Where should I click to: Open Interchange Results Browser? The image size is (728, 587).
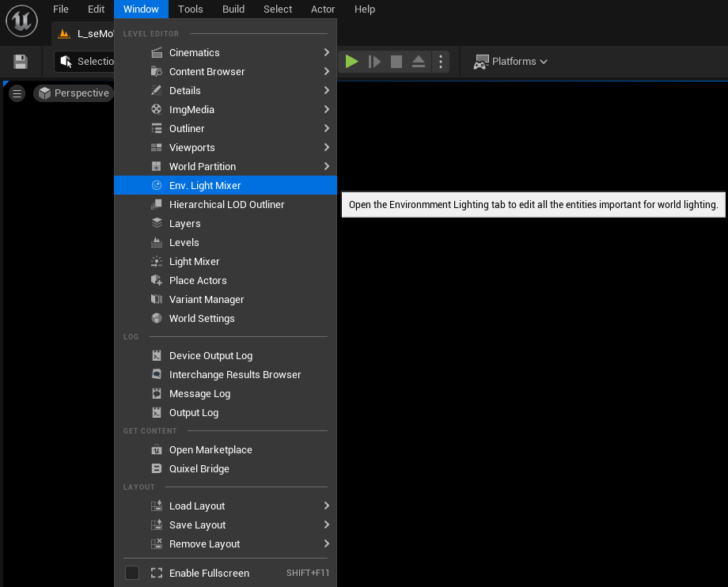coord(226,375)
